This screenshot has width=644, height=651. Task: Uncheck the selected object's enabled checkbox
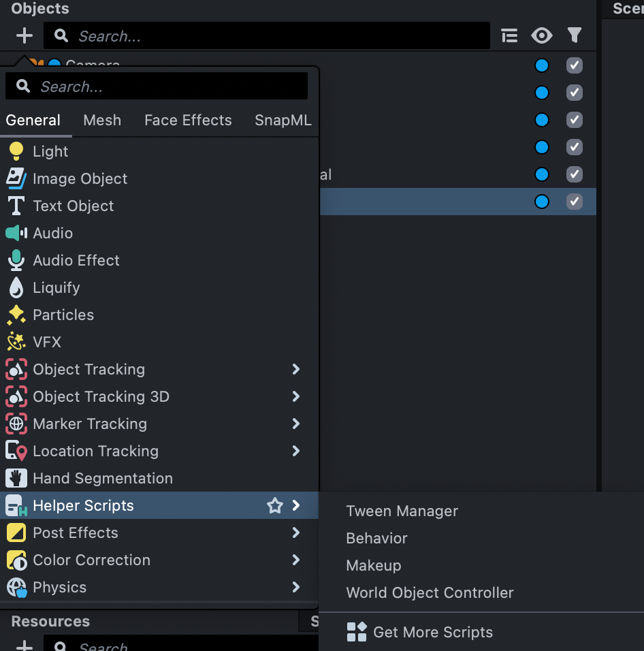coord(574,202)
